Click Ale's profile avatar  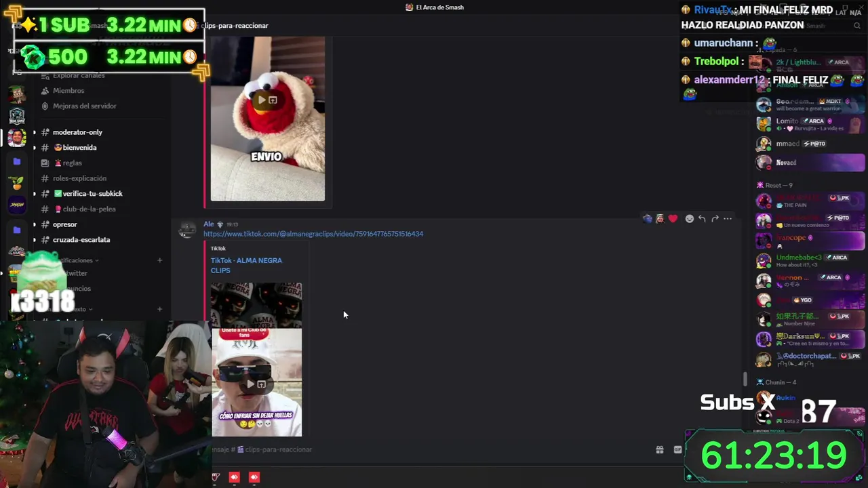[x=186, y=230]
